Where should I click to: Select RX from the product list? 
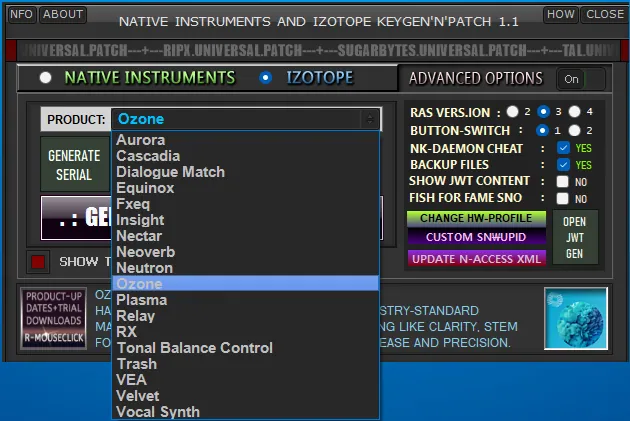[245, 332]
